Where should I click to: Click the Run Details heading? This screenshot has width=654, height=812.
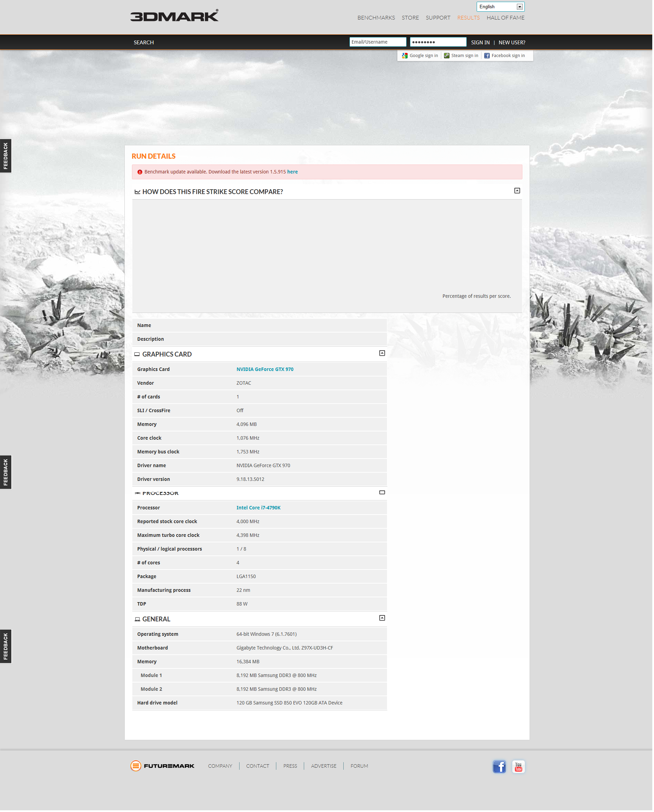click(x=153, y=156)
